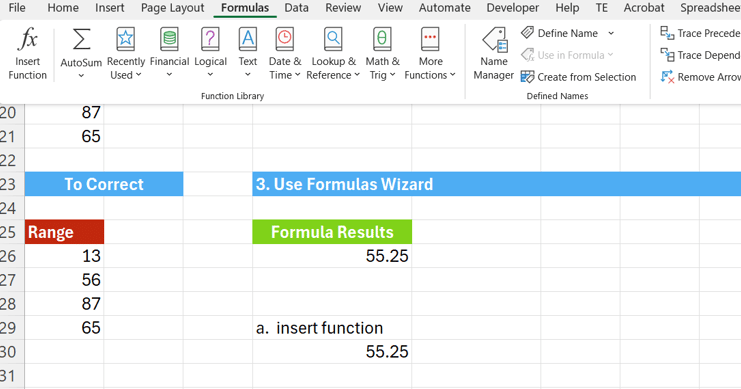Open the Text functions book icon
Viewport: 741px width, 389px height.
pos(248,39)
